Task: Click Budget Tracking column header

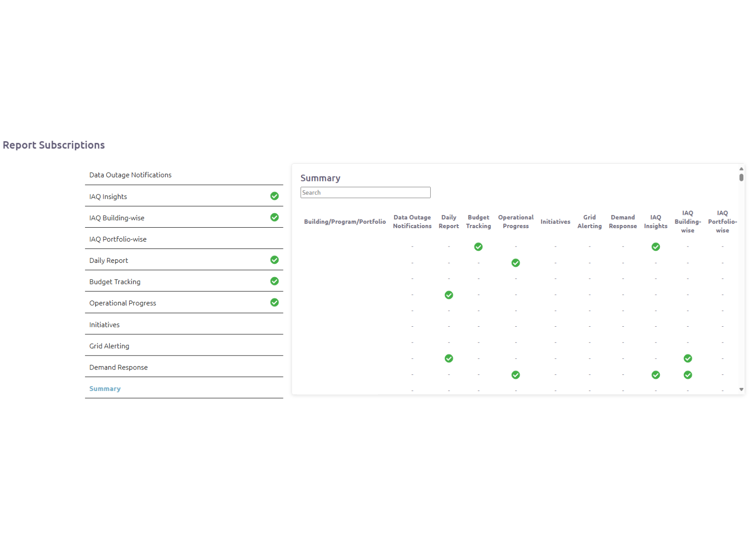Action: (x=478, y=221)
